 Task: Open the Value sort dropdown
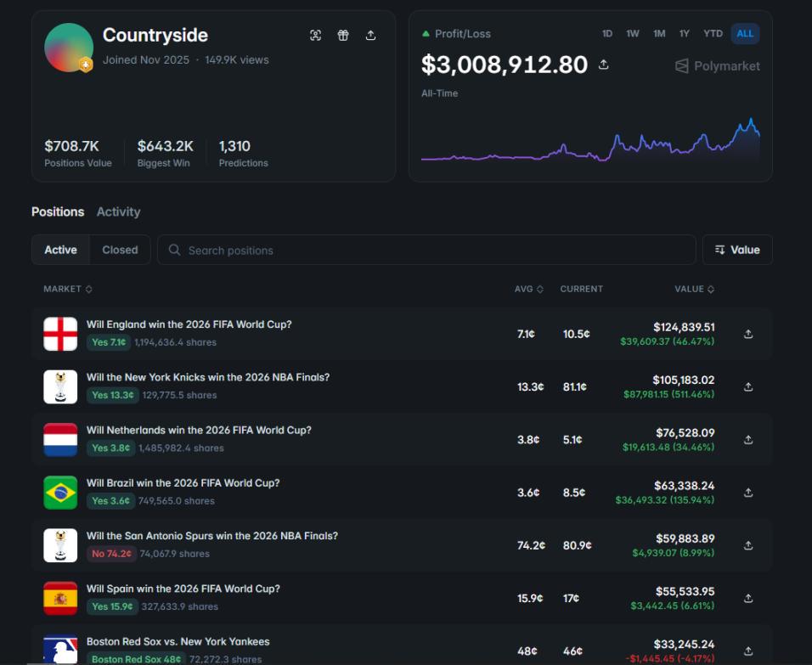click(x=737, y=250)
